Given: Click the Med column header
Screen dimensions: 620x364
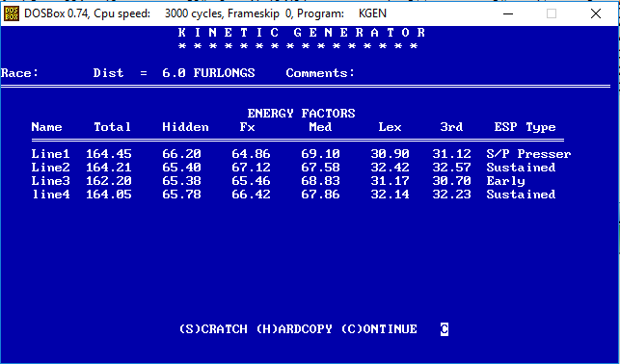Looking at the screenshot, I should pyautogui.click(x=321, y=127).
